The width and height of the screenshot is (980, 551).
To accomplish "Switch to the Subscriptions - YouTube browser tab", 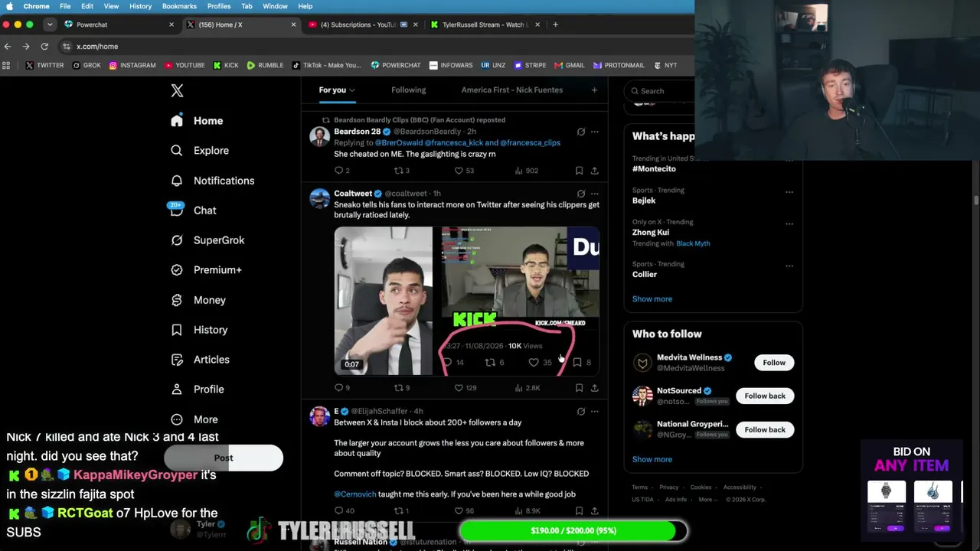I will pyautogui.click(x=361, y=24).
